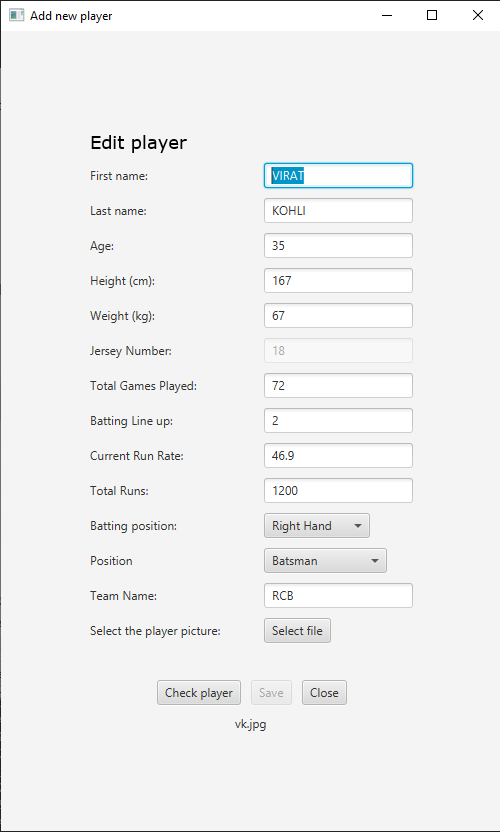Click the Total Games Played field
The width and height of the screenshot is (500, 832).
(339, 386)
